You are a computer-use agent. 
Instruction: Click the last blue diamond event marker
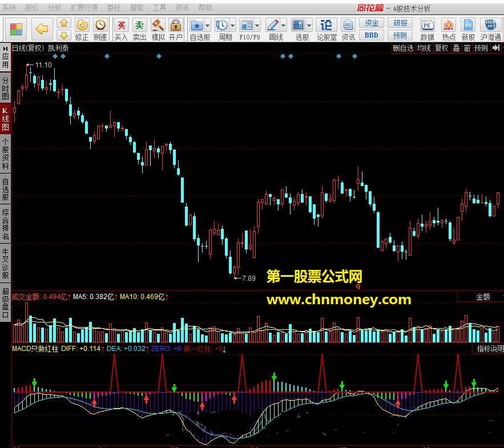pos(354,56)
